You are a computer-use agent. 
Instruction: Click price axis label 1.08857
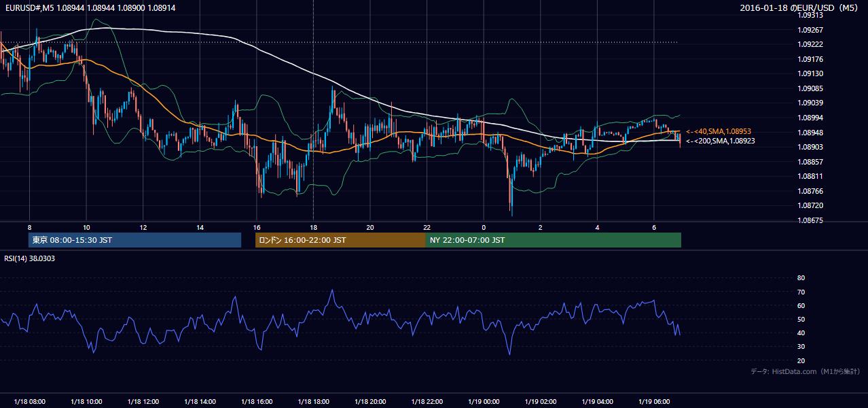(x=810, y=162)
